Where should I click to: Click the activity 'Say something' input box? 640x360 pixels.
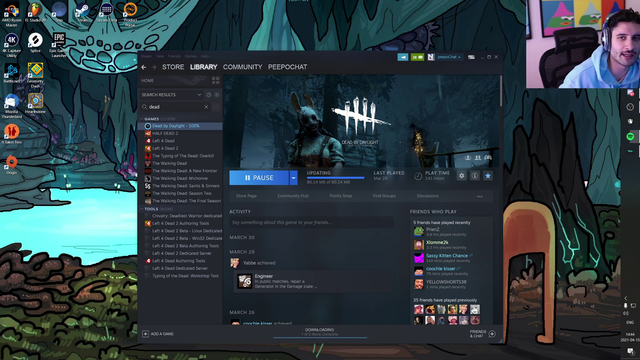pos(311,222)
